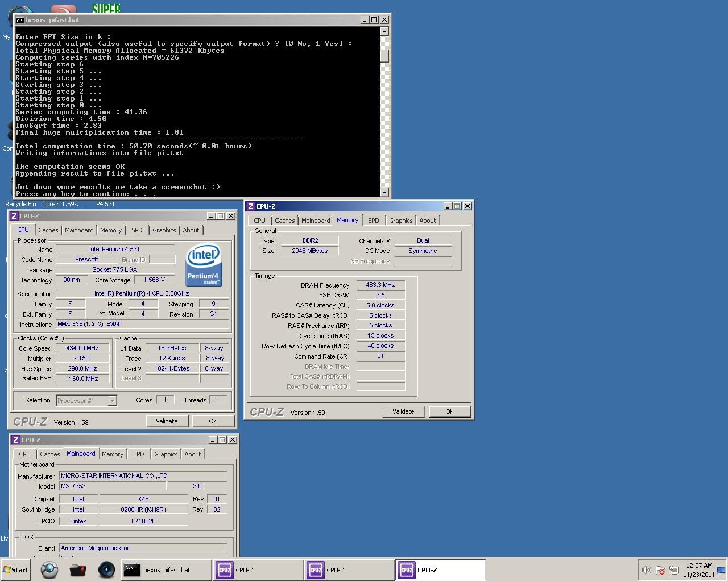Switch to About tab in the Memory window
728x582 pixels.
tap(428, 221)
